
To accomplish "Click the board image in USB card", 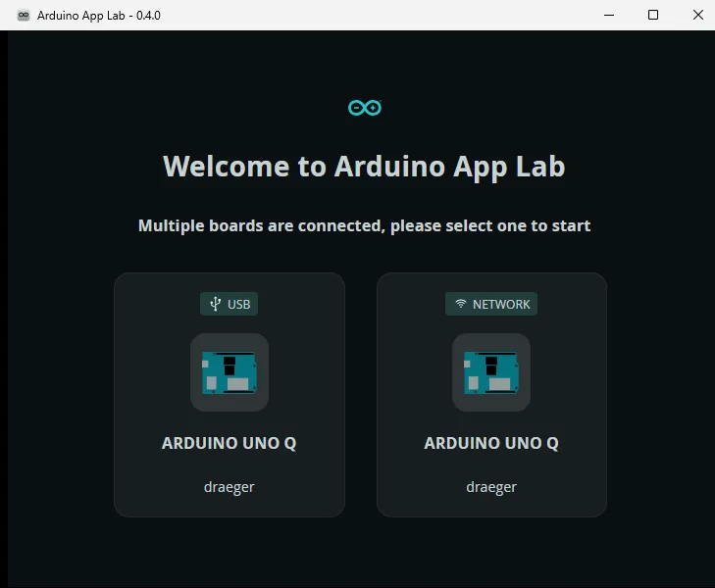I will (x=230, y=372).
